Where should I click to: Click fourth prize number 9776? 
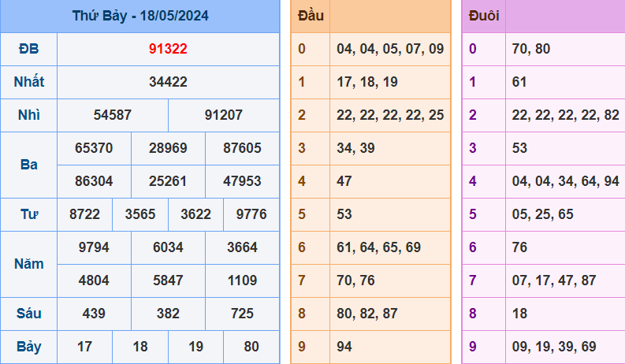(251, 214)
